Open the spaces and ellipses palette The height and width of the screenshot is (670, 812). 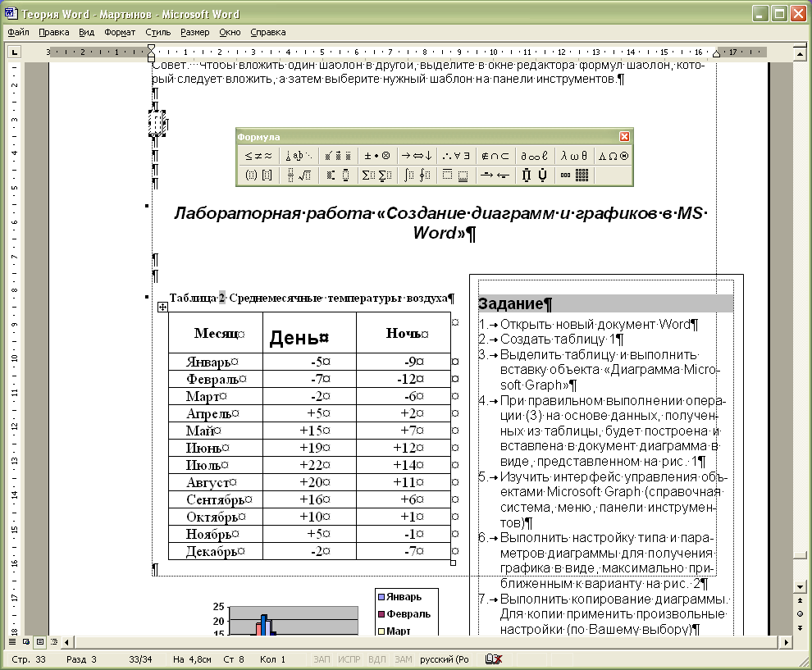point(299,156)
